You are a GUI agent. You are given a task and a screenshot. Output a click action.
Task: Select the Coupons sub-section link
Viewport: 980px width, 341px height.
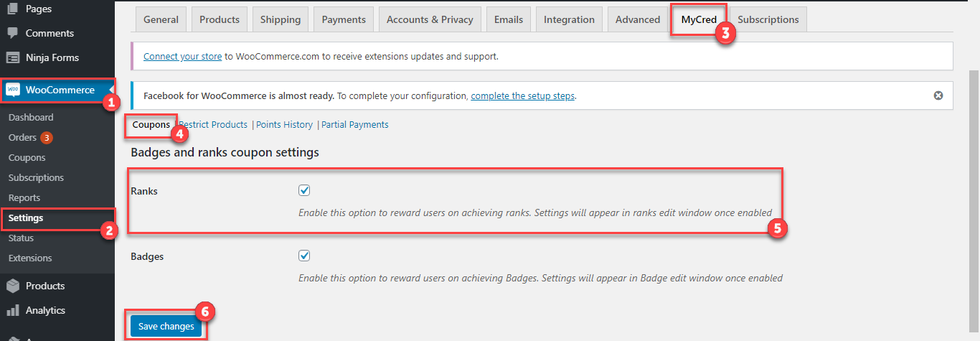pos(151,124)
